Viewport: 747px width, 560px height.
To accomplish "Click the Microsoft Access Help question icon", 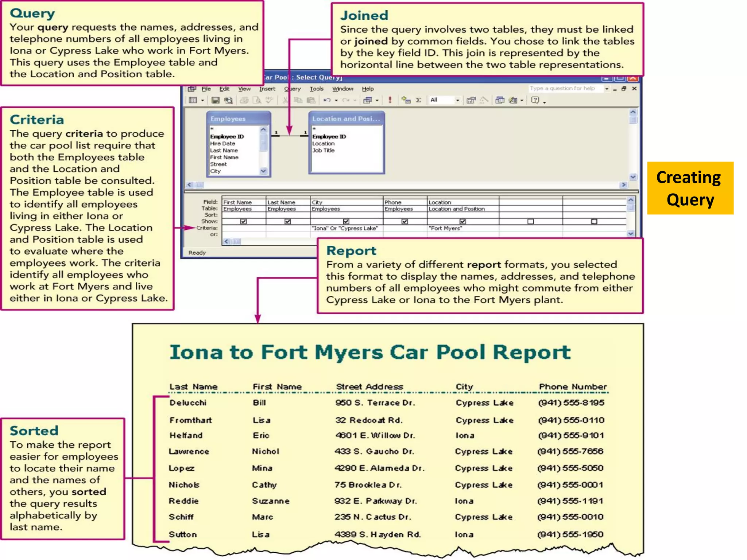I will (535, 100).
